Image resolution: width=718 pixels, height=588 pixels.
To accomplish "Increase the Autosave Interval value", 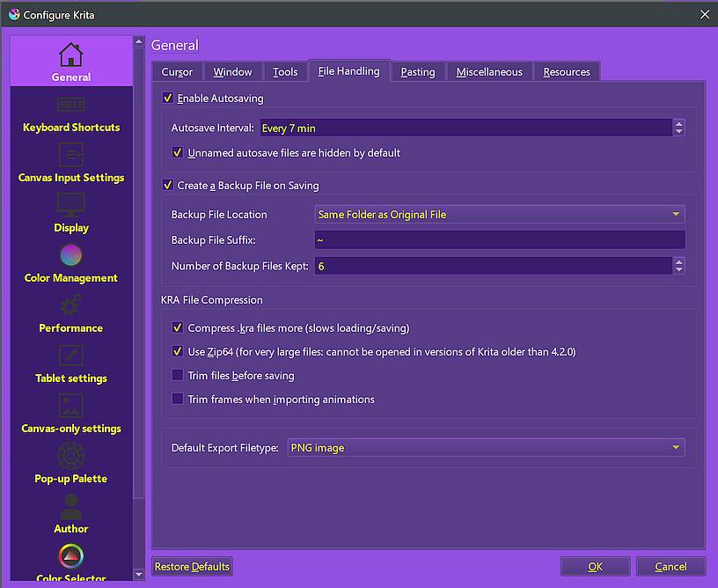I will click(679, 123).
